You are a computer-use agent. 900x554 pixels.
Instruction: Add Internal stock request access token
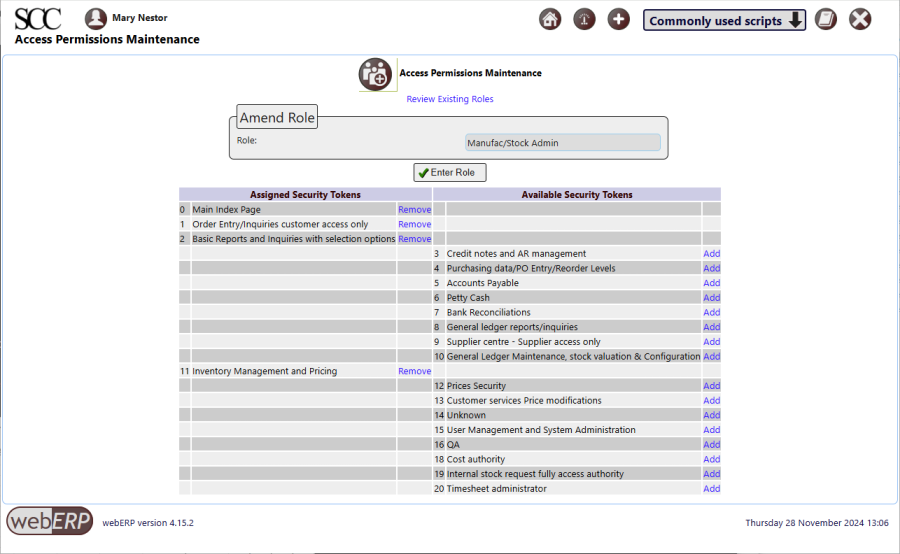point(712,474)
